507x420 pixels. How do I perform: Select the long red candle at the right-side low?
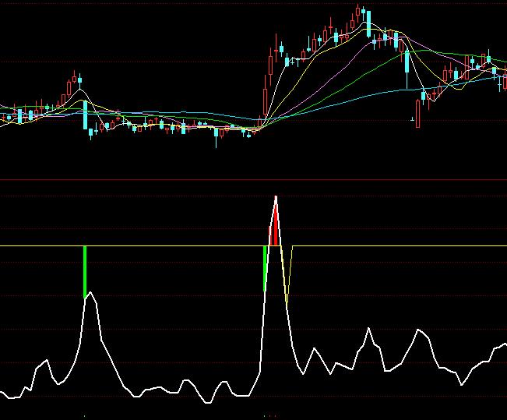click(x=418, y=113)
